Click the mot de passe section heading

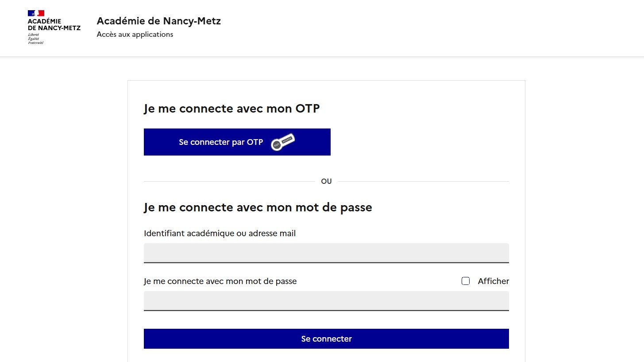258,207
